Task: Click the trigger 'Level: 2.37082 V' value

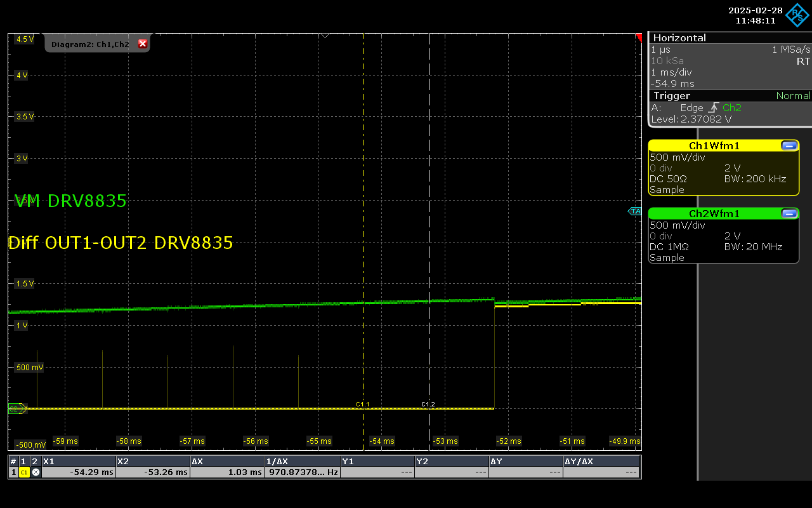Action: [x=691, y=119]
